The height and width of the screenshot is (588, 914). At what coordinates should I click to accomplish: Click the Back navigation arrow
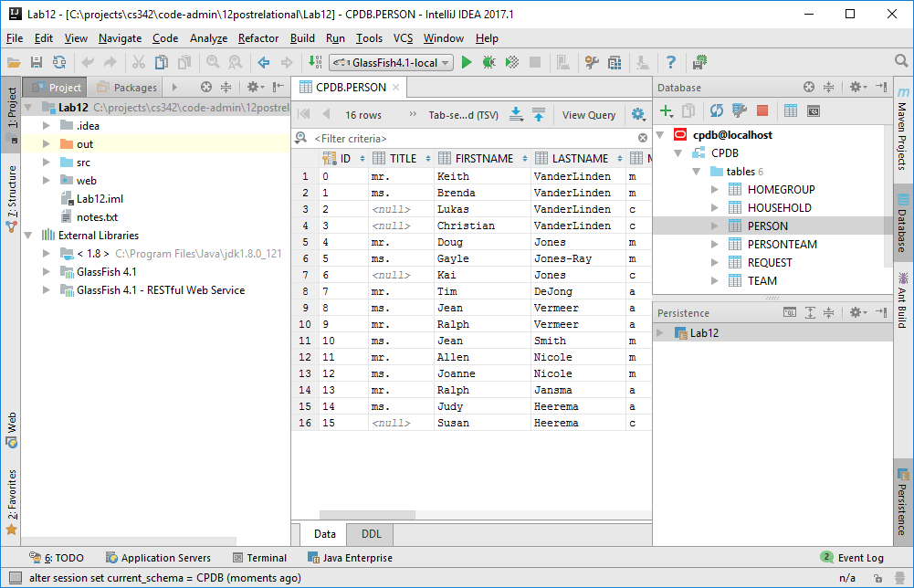pyautogui.click(x=264, y=62)
